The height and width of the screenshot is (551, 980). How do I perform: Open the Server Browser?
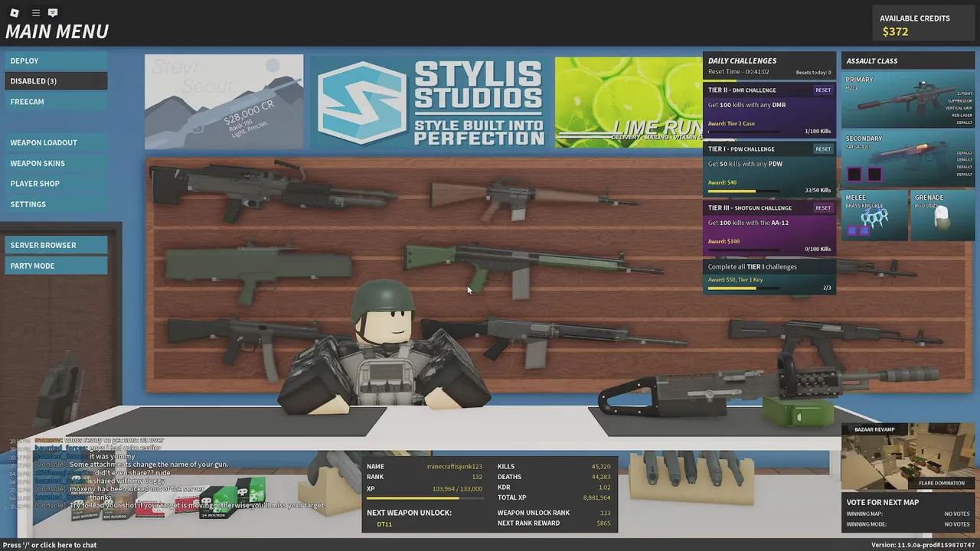coord(56,245)
